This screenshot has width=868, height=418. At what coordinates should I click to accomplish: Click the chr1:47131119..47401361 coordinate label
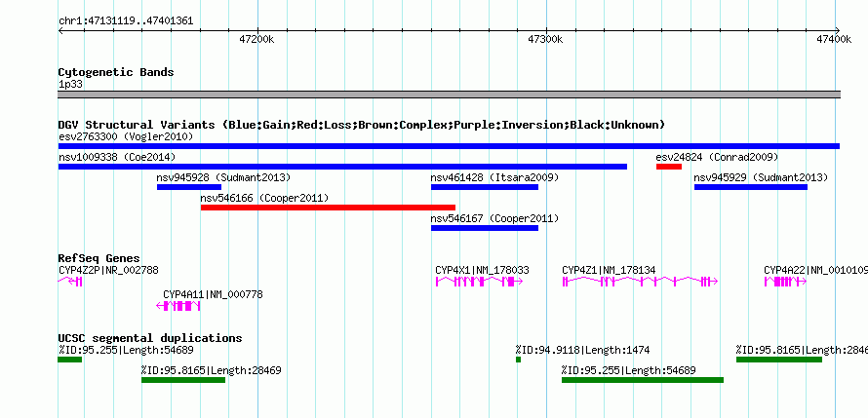pos(126,21)
